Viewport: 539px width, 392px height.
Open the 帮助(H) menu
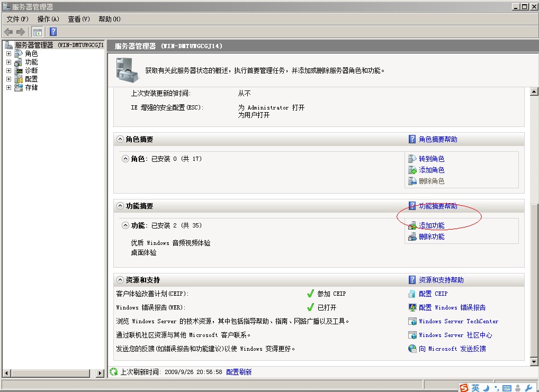pyautogui.click(x=109, y=19)
